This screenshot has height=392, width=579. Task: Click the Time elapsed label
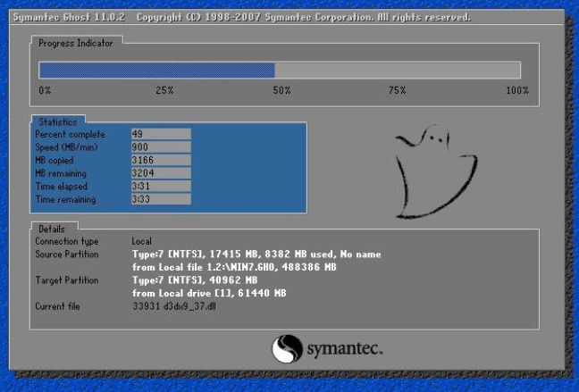[x=62, y=187]
